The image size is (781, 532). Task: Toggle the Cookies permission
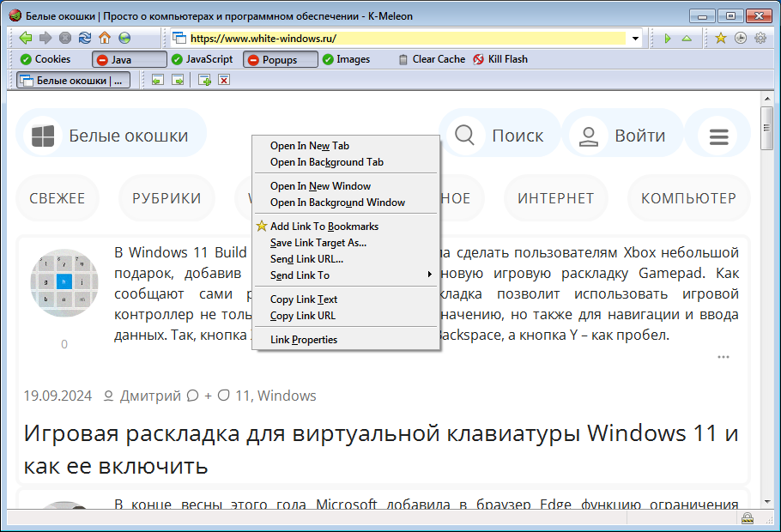click(45, 59)
